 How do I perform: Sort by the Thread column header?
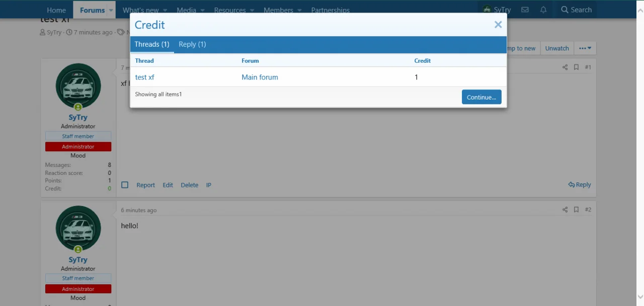[x=144, y=60]
